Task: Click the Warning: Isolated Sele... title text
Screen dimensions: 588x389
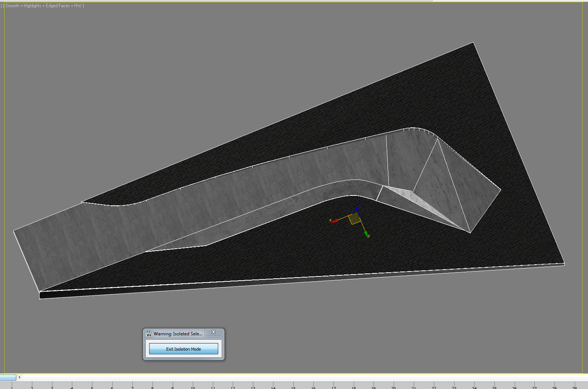Action: pyautogui.click(x=178, y=333)
